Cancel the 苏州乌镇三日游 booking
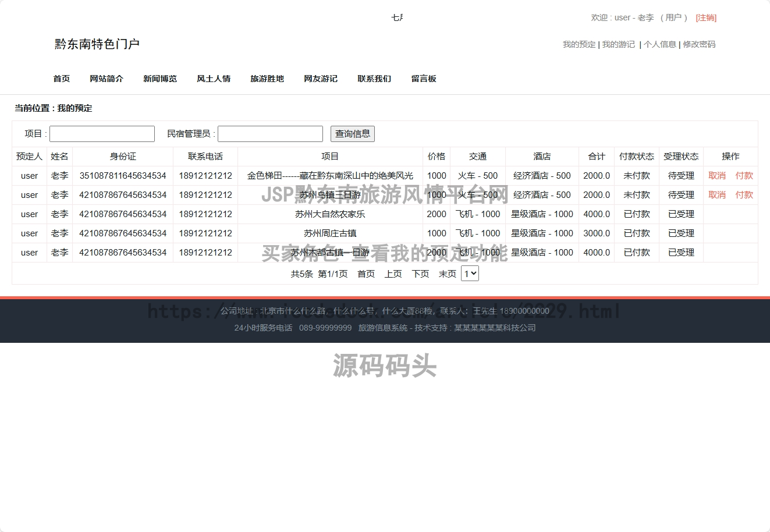770x532 pixels. tap(717, 195)
